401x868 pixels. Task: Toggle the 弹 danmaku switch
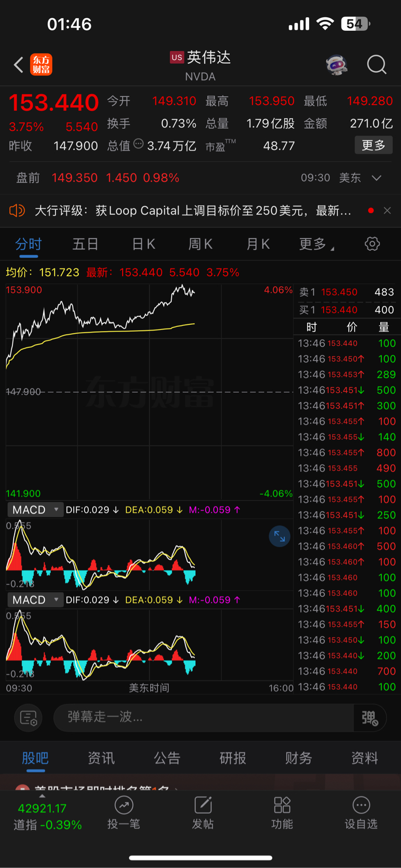370,718
